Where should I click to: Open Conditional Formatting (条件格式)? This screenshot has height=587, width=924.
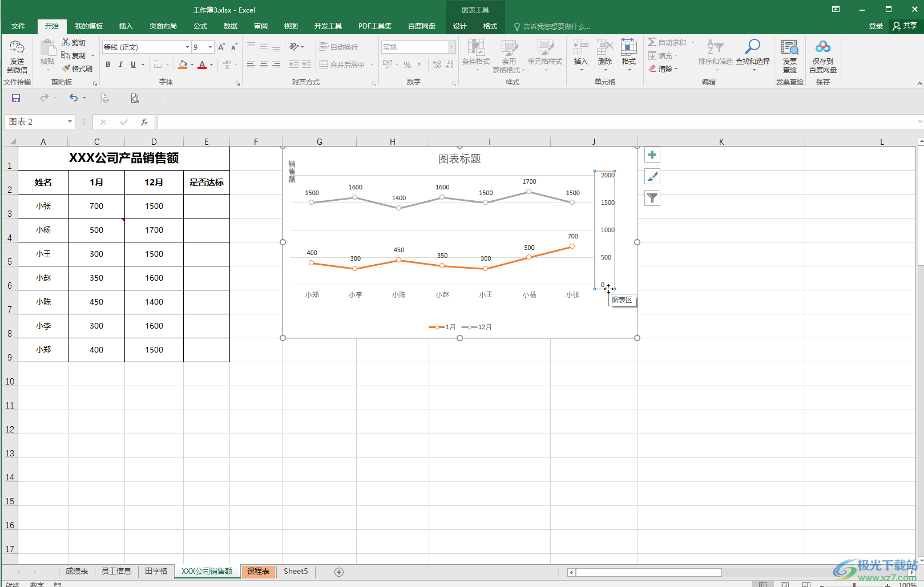coord(476,55)
